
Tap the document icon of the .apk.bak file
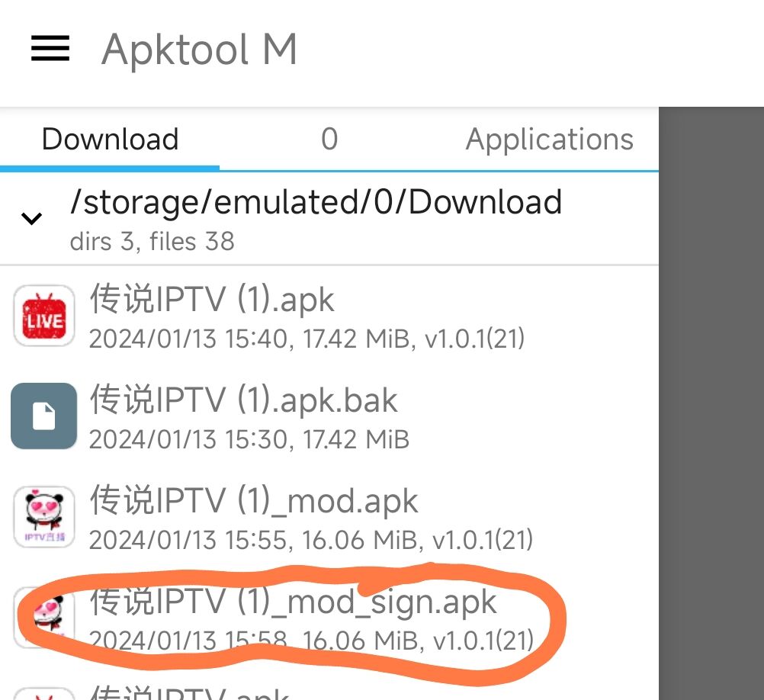44,416
